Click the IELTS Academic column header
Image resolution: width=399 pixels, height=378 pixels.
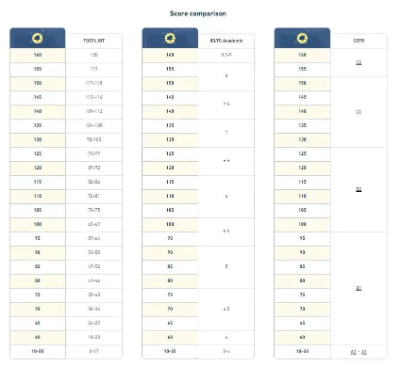226,41
